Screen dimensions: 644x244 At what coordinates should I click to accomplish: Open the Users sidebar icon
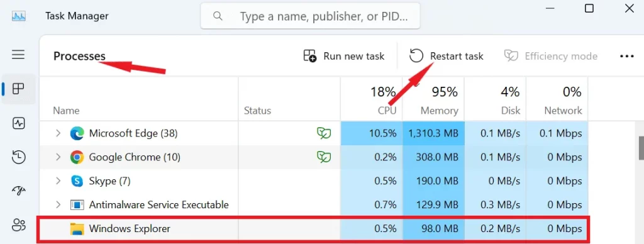(19, 225)
